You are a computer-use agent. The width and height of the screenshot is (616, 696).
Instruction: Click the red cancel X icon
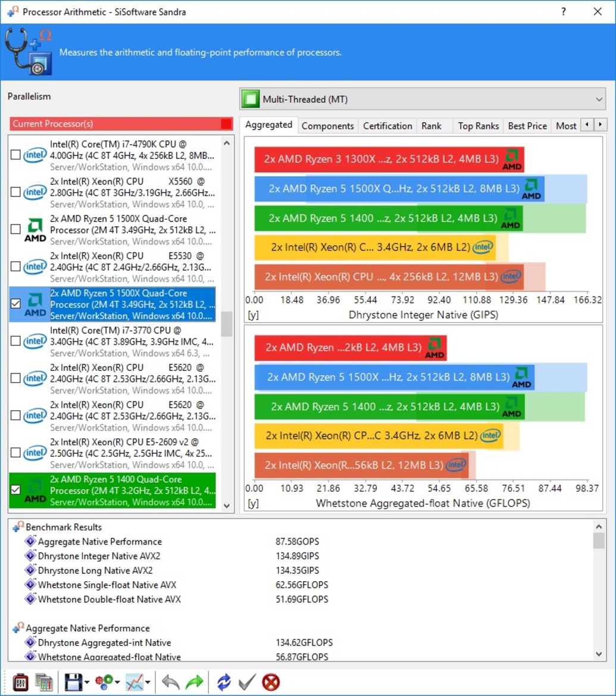pyautogui.click(x=271, y=682)
